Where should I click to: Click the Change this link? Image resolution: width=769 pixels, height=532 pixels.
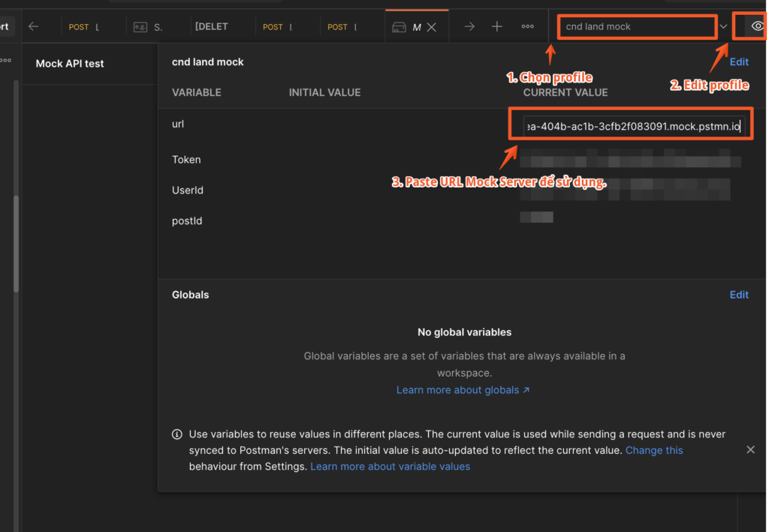[x=653, y=449]
